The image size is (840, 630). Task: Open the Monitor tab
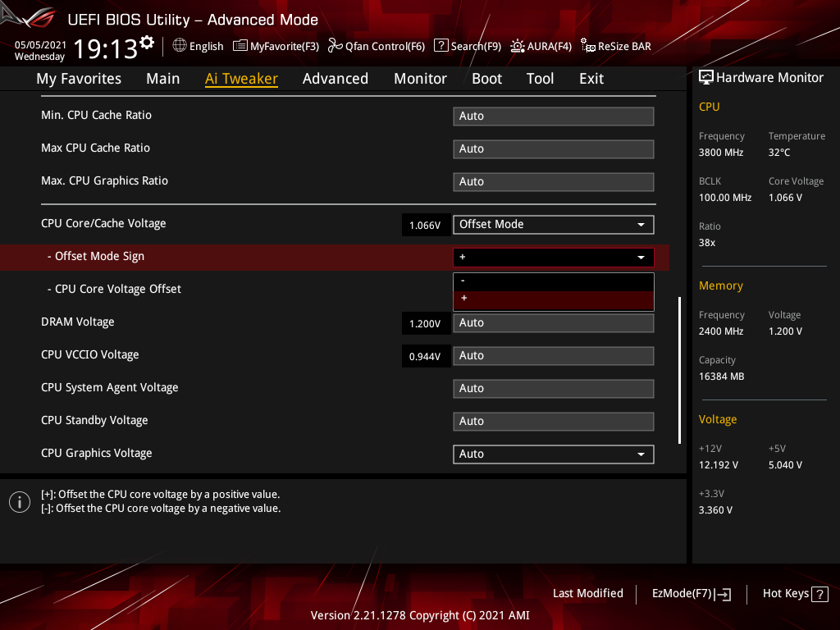420,79
